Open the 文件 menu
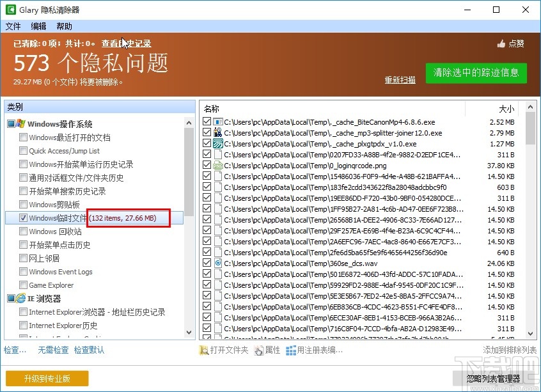 pyautogui.click(x=13, y=26)
